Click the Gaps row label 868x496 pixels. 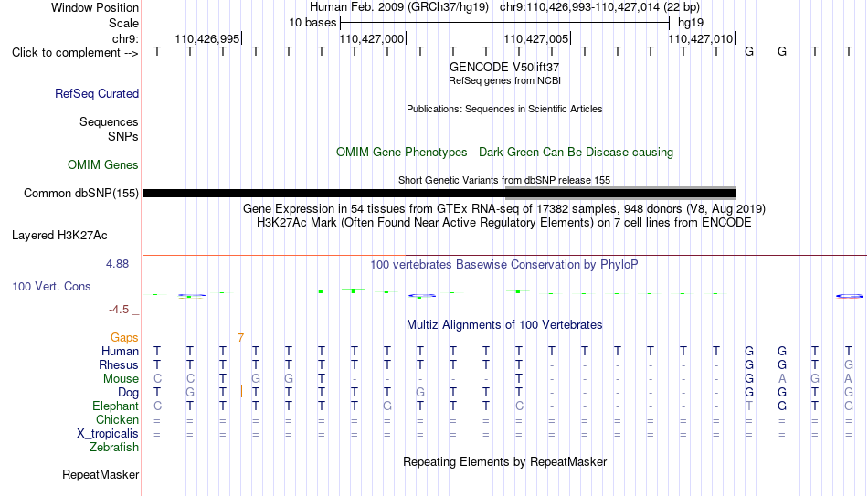click(x=124, y=338)
